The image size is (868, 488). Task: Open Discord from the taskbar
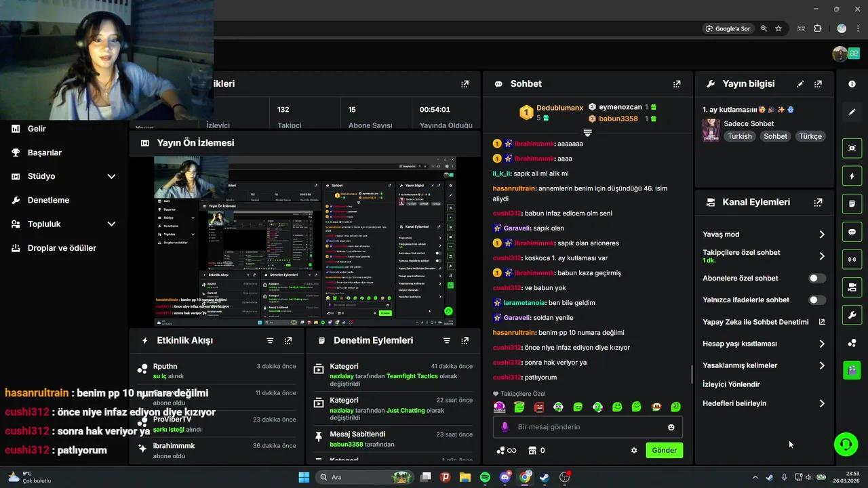[505, 477]
